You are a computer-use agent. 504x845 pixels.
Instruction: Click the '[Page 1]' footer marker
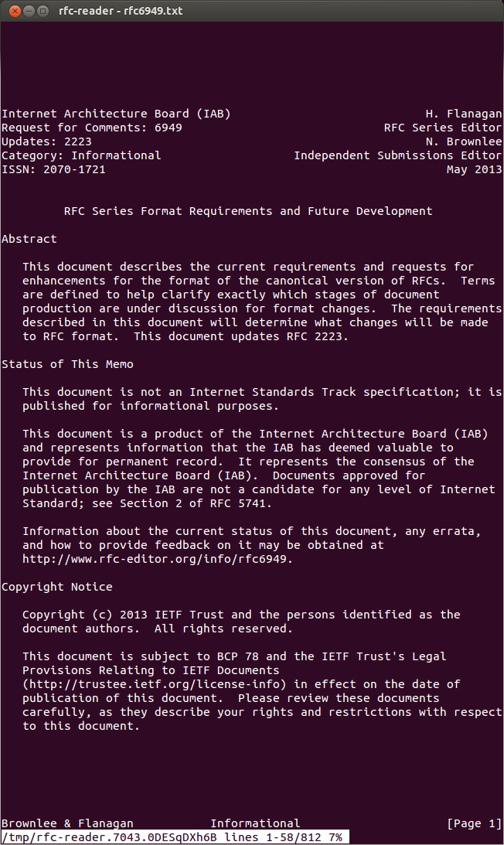pyautogui.click(x=474, y=823)
